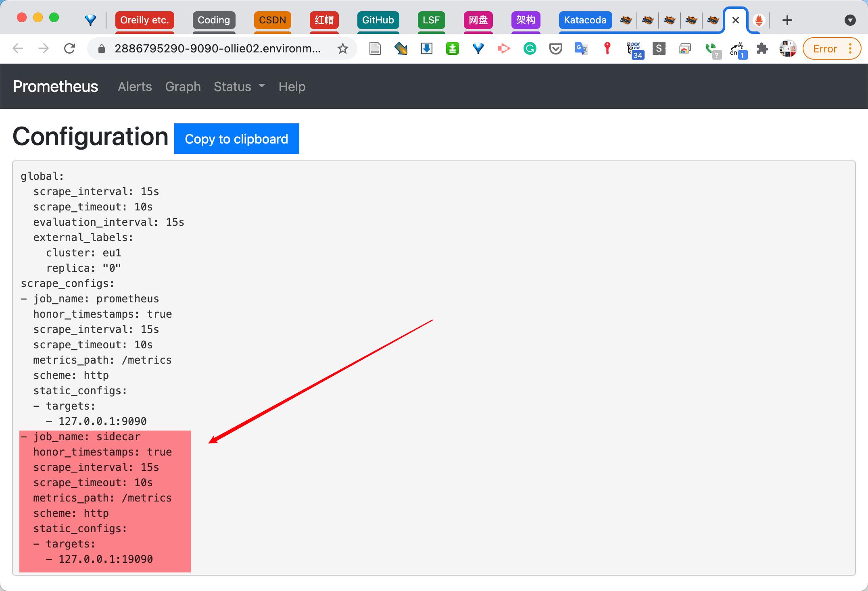Image resolution: width=868 pixels, height=591 pixels.
Task: Click the Prometheus brand link
Action: pyautogui.click(x=55, y=86)
